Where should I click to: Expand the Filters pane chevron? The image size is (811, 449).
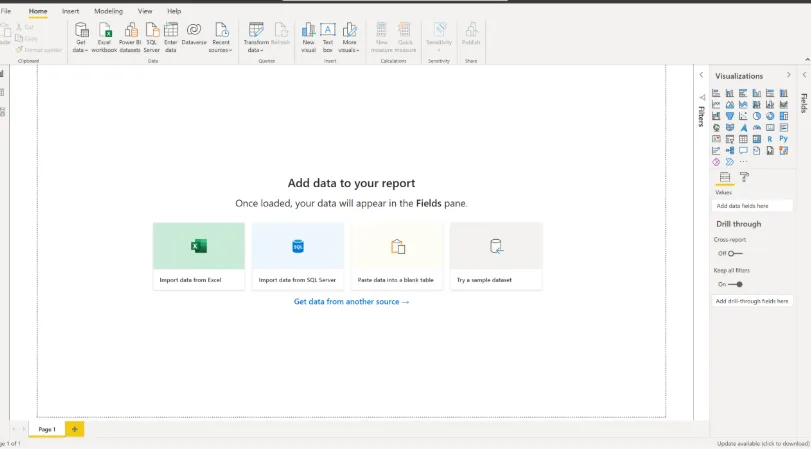(x=701, y=75)
